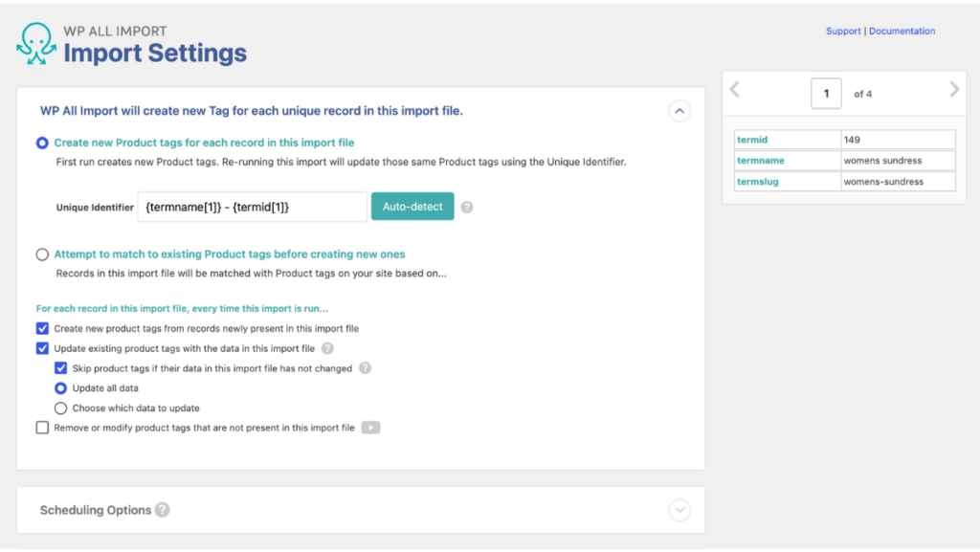Viewport: 980px width, 552px height.
Task: Click the 'WP All Import will create new Tag' heading
Action: pos(252,111)
